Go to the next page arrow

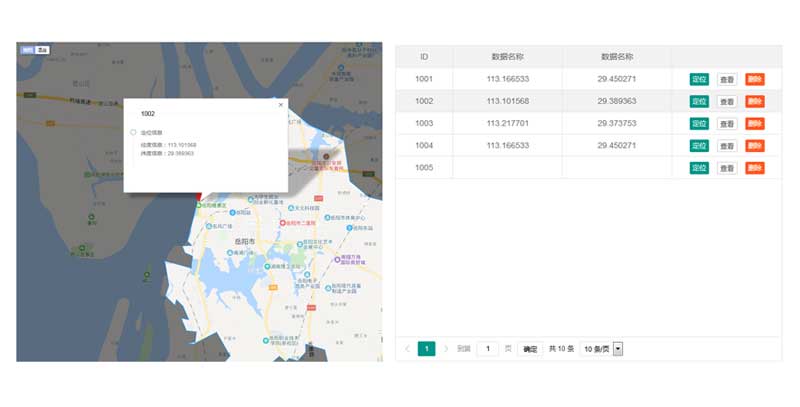coord(445,349)
